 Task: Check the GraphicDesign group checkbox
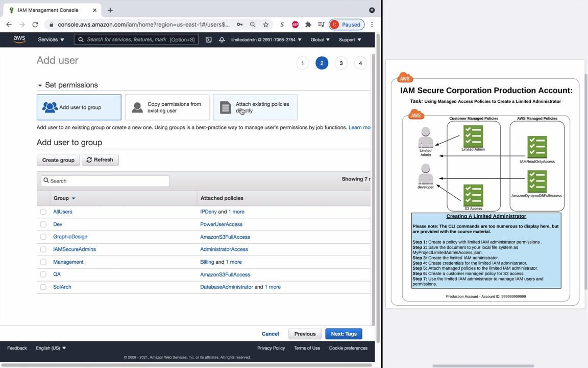(43, 237)
